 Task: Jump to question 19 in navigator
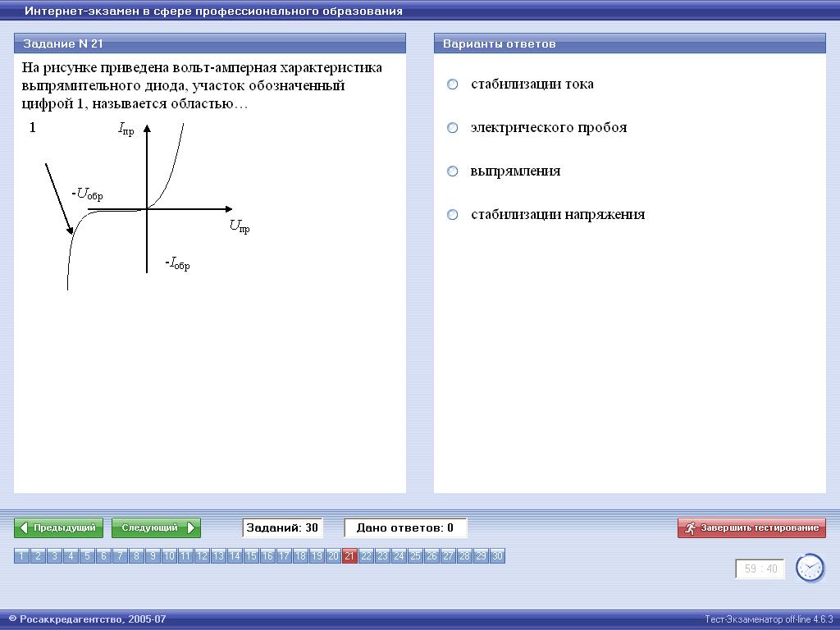point(317,556)
